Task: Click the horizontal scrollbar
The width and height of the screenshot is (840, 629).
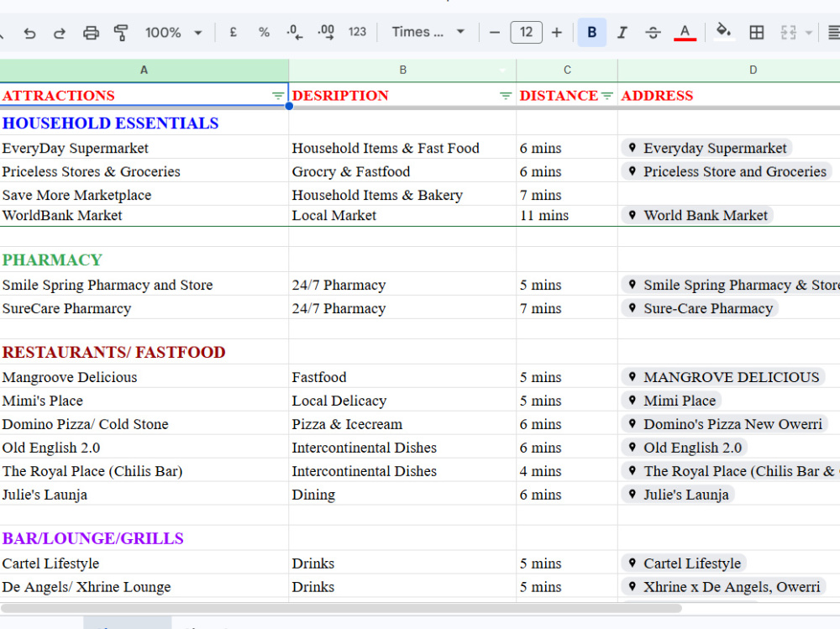Action: tap(341, 609)
